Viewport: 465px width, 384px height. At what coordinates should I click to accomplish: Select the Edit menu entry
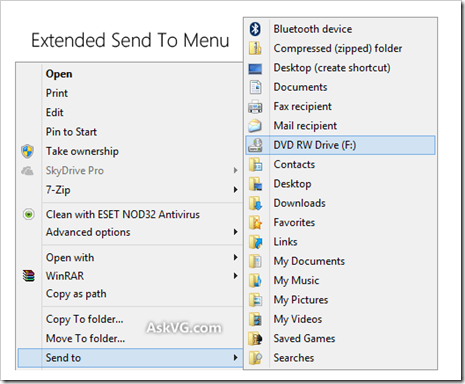point(55,112)
